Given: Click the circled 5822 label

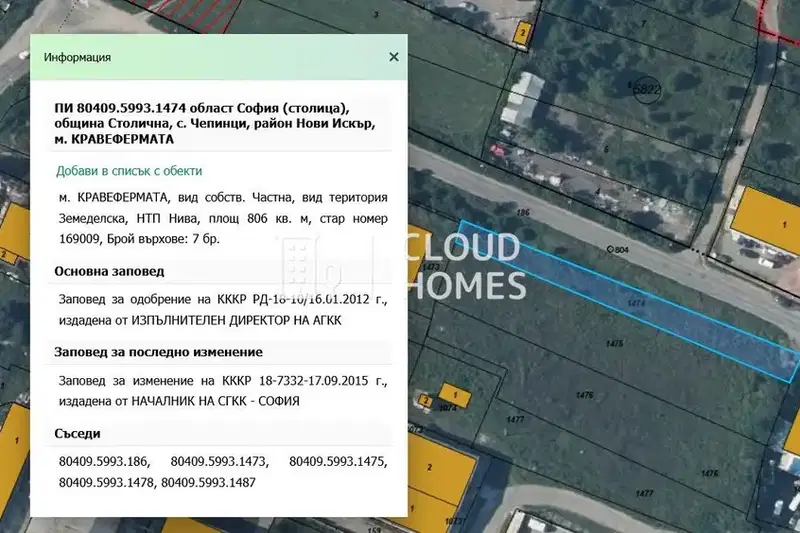Looking at the screenshot, I should coord(646,90).
